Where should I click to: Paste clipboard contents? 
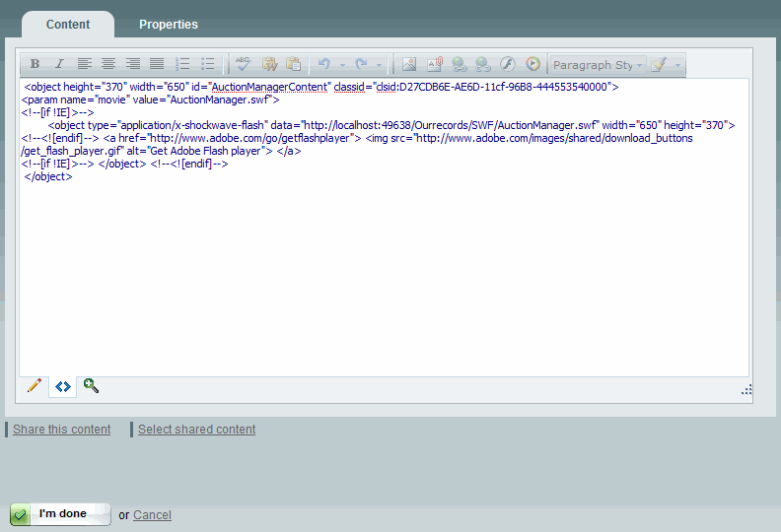[294, 64]
